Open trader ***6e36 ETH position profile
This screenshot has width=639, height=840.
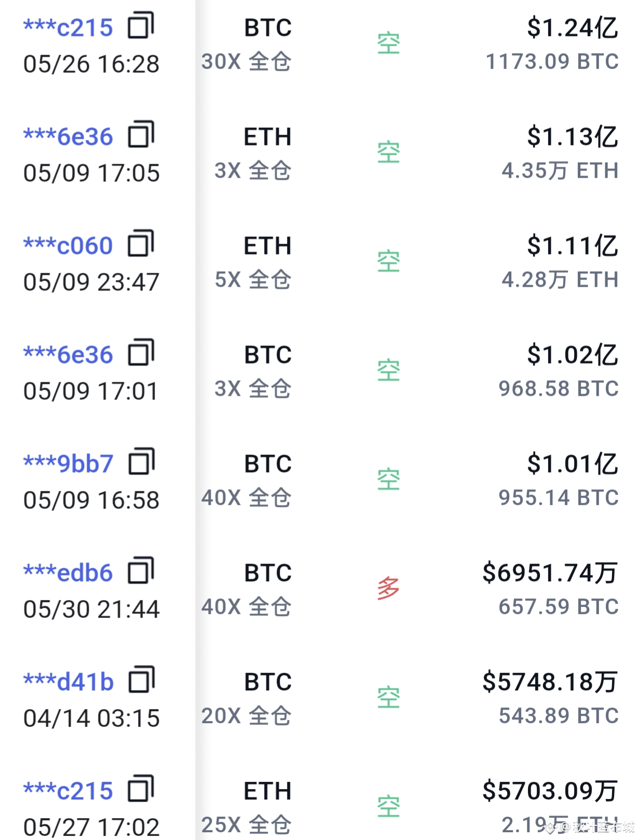click(x=68, y=137)
